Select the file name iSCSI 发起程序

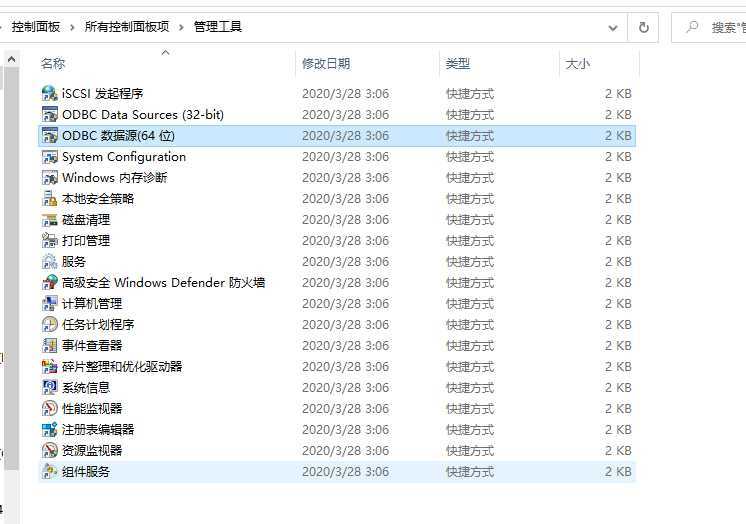(102, 93)
